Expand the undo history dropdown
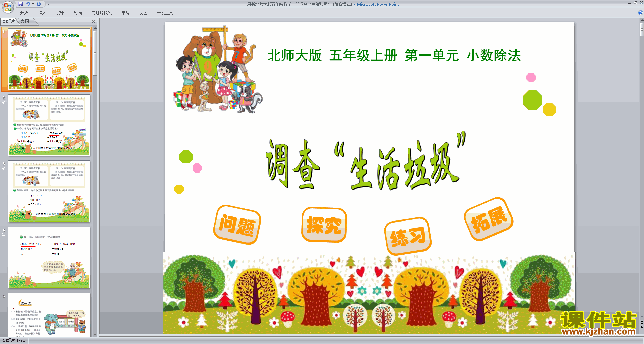The image size is (644, 344). (33, 4)
